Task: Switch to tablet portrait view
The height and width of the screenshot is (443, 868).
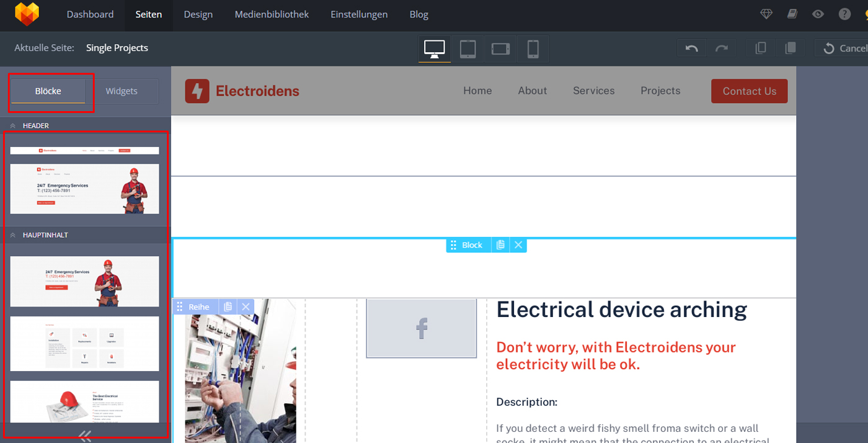Action: click(467, 48)
